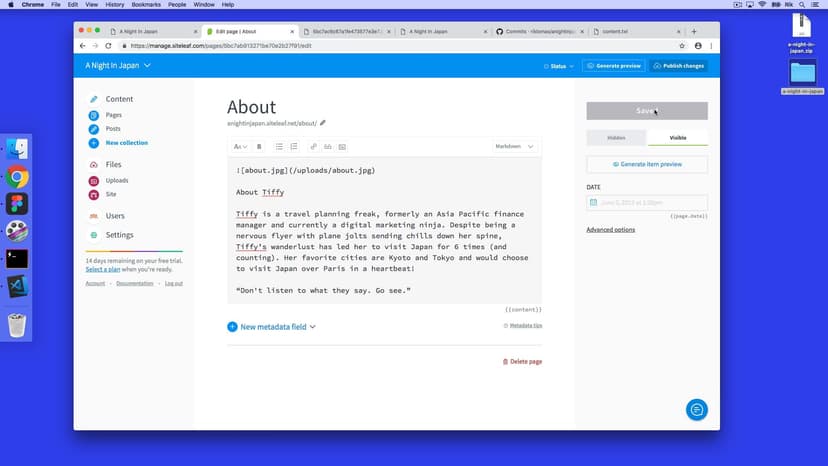Viewport: 828px width, 466px height.
Task: Click the insert image icon
Action: (x=342, y=146)
